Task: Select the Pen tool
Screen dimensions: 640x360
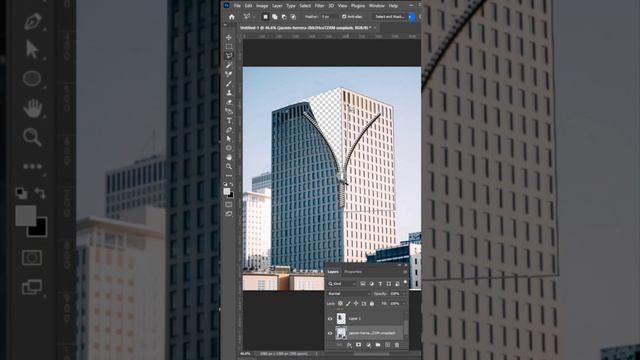Action: [x=229, y=130]
